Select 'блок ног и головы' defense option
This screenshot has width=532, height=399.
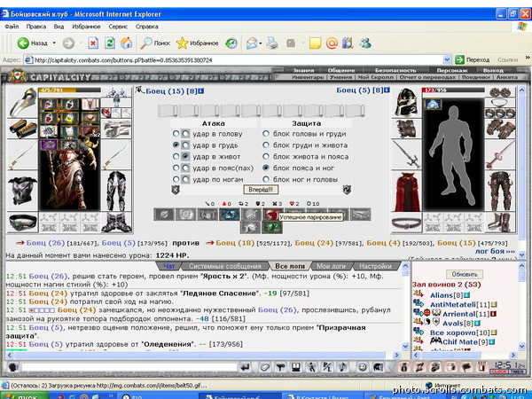coord(266,179)
